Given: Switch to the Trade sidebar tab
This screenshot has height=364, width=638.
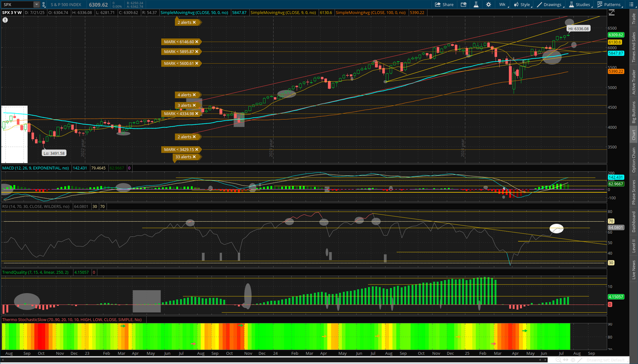Looking at the screenshot, I should coord(633,19).
